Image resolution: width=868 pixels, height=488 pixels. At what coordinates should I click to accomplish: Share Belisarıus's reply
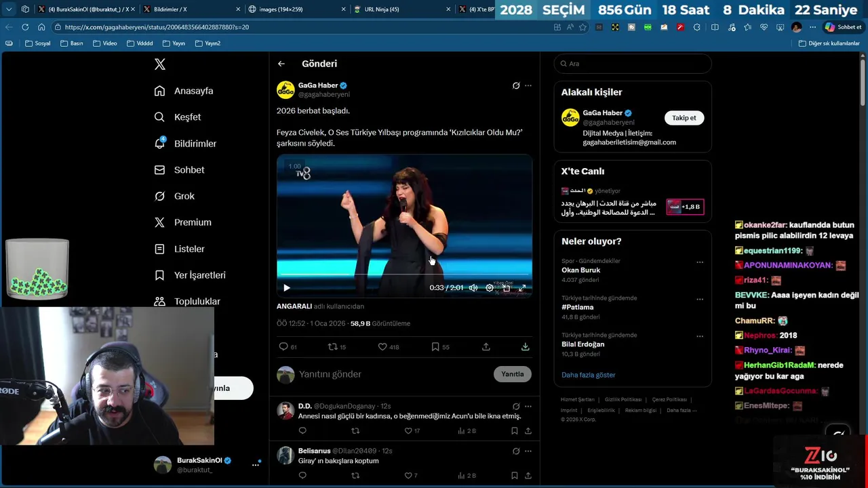tap(528, 476)
